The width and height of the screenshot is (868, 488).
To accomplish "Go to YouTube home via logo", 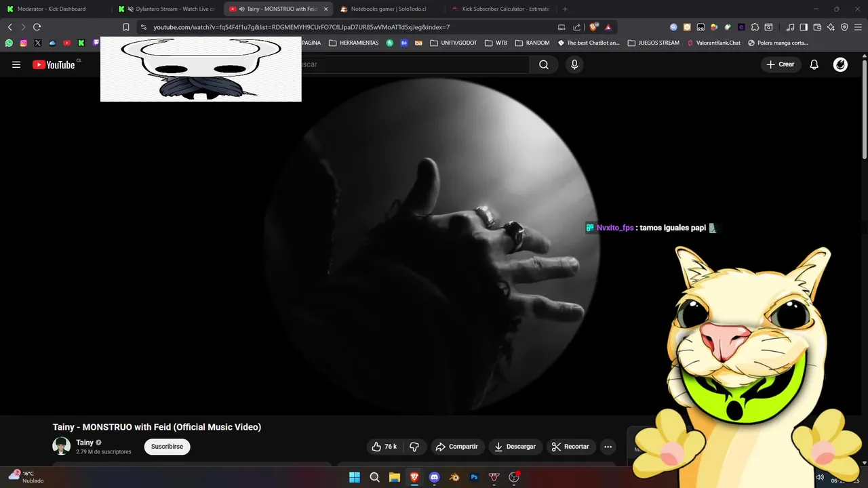I will pos(54,64).
